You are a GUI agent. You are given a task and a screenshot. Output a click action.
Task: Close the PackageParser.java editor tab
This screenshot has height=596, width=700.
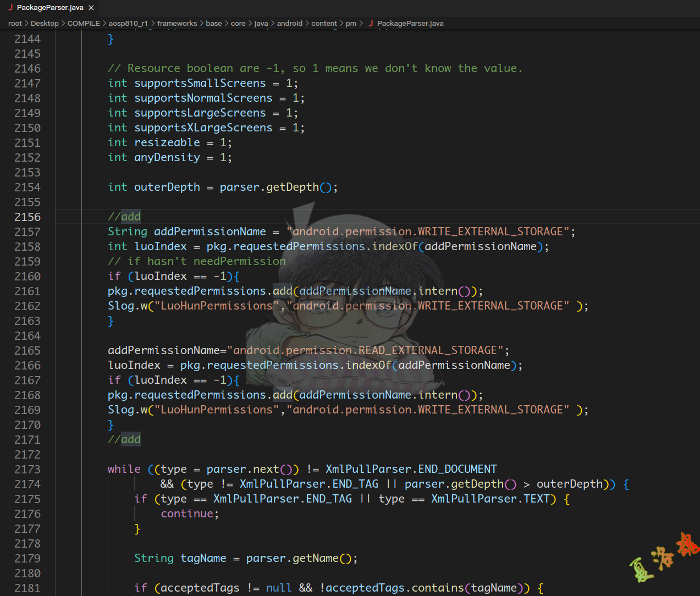click(91, 8)
